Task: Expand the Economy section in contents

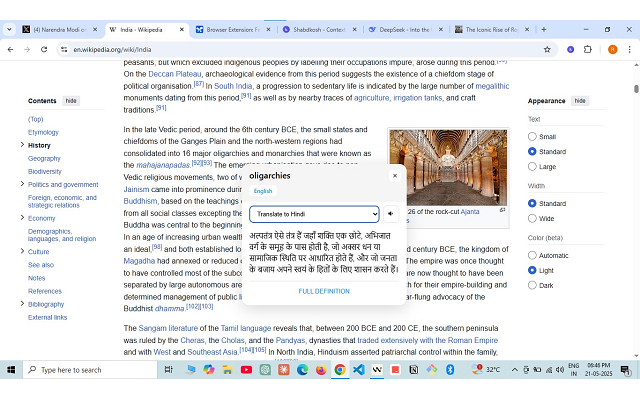Action: (22, 218)
